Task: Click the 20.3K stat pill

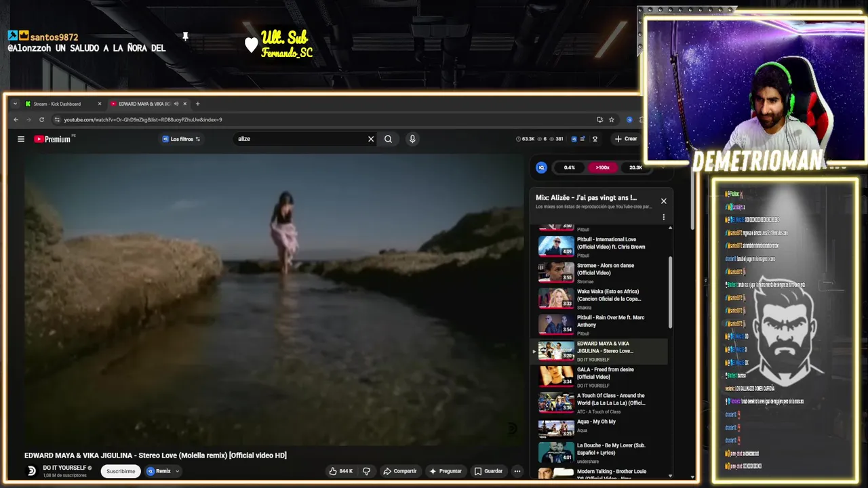Action: tap(635, 167)
